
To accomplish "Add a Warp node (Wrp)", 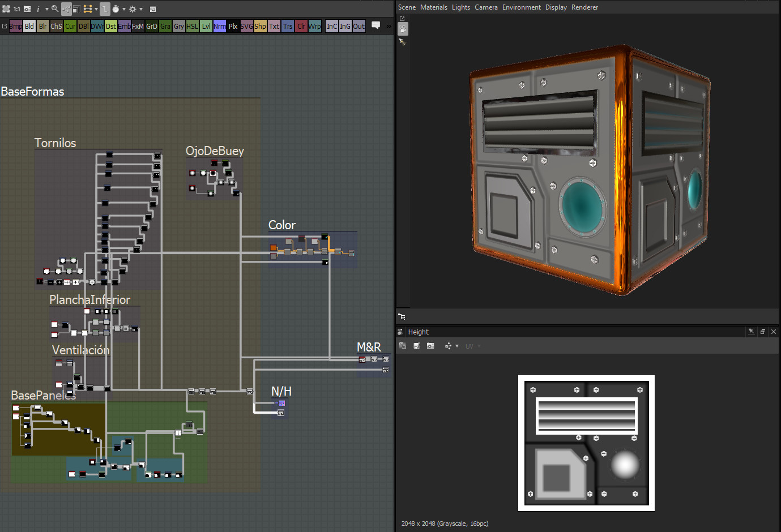I will 315,26.
